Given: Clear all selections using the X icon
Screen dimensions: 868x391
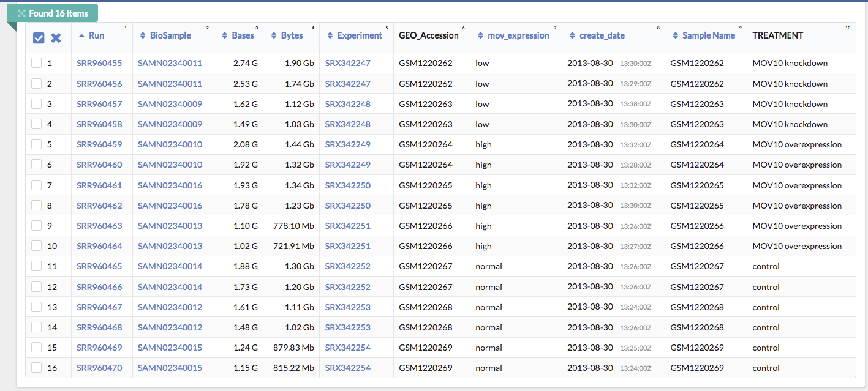Looking at the screenshot, I should 56,37.
